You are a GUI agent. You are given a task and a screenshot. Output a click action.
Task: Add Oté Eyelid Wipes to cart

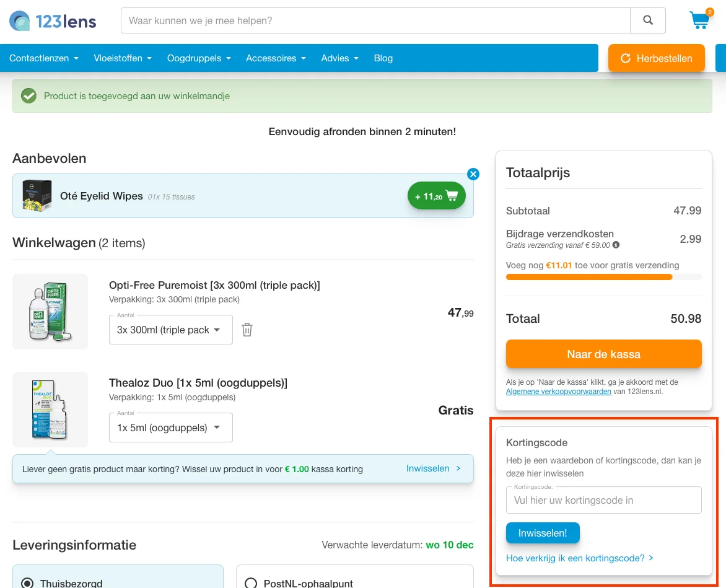pos(437,196)
